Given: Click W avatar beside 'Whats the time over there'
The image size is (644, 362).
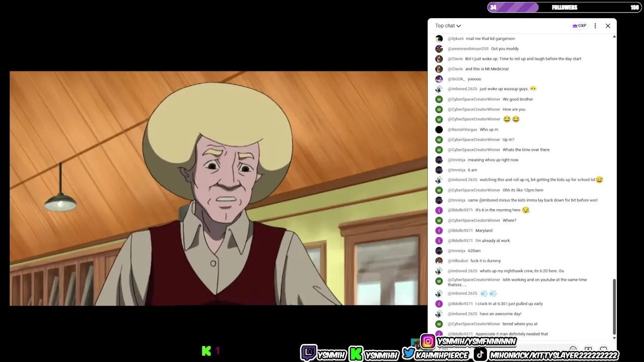Looking at the screenshot, I should pyautogui.click(x=439, y=150).
